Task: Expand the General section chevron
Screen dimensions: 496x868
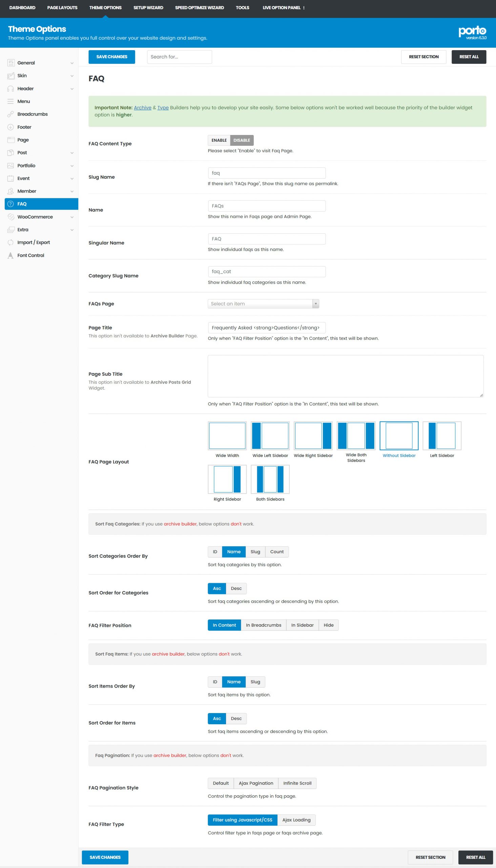Action: [72, 63]
